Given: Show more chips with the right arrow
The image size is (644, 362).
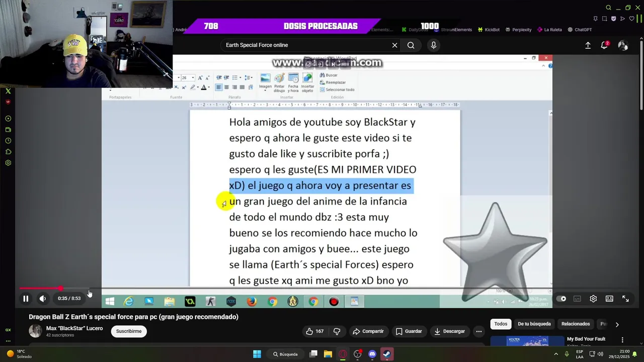Looking at the screenshot, I should [617, 324].
